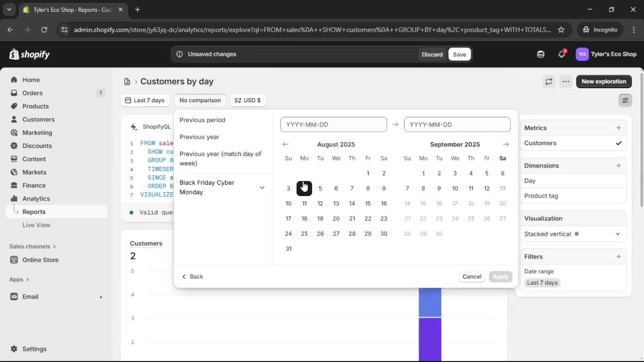This screenshot has width=644, height=362.
Task: Open the Sidekick assistant icon
Action: 541,54
